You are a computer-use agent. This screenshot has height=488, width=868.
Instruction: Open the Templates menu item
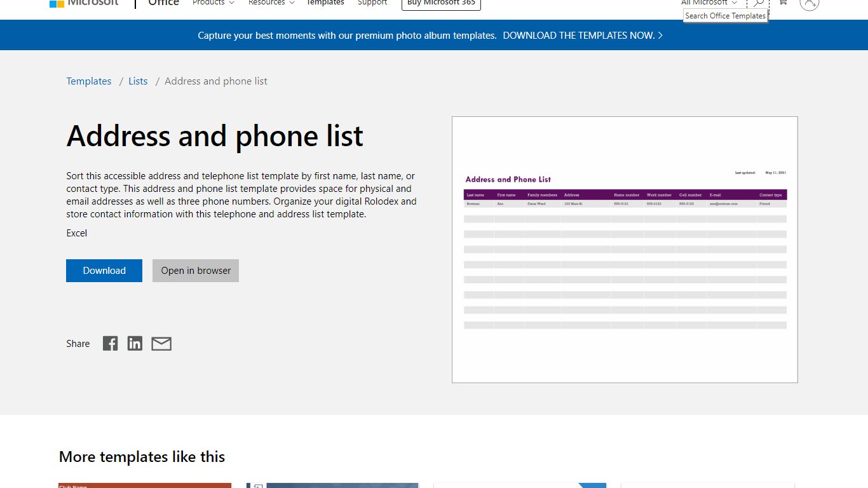tap(325, 3)
